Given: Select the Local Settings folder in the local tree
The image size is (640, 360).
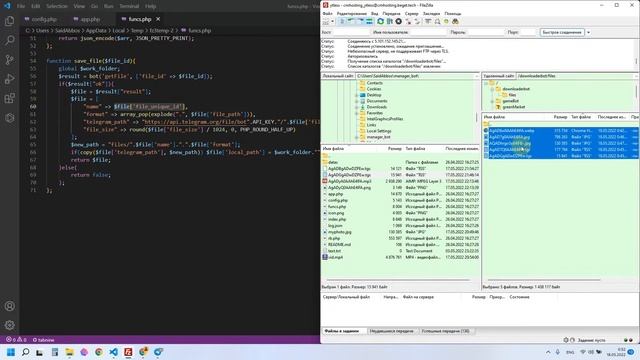Looking at the screenshot, I should (x=379, y=131).
